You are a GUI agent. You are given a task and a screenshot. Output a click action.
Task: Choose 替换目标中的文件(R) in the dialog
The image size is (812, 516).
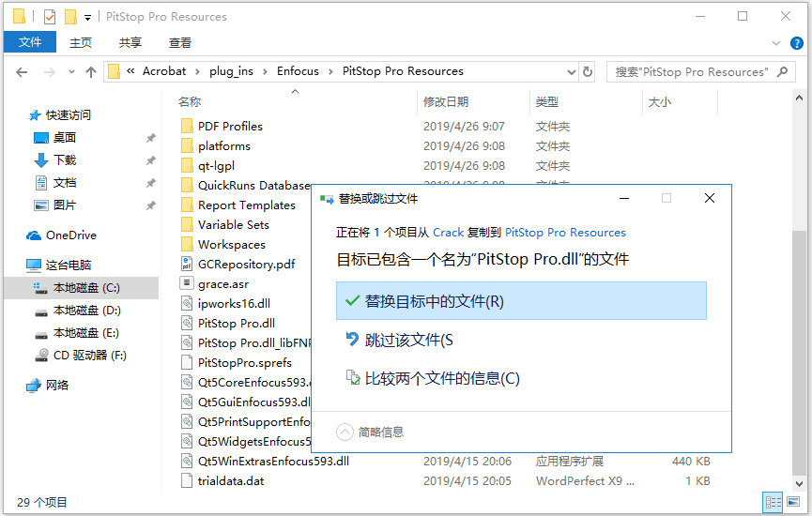[521, 301]
